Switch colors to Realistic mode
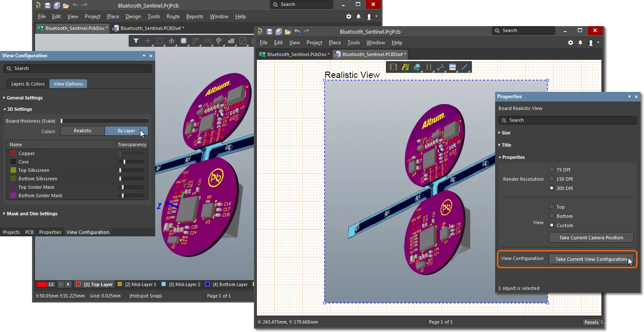This screenshot has width=644, height=332. [x=83, y=131]
